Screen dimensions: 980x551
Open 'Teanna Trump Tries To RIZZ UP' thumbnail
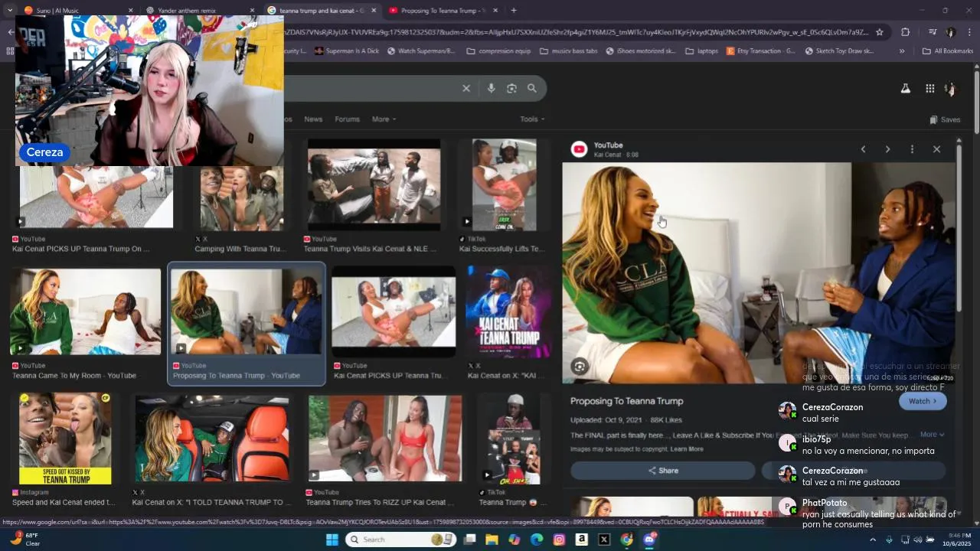(385, 439)
